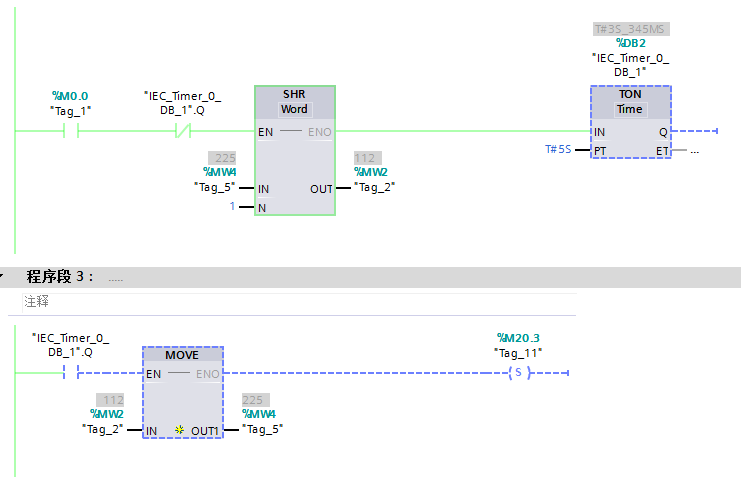Click the ET output ellipsis placeholder
The width and height of the screenshot is (741, 481).
pos(694,151)
